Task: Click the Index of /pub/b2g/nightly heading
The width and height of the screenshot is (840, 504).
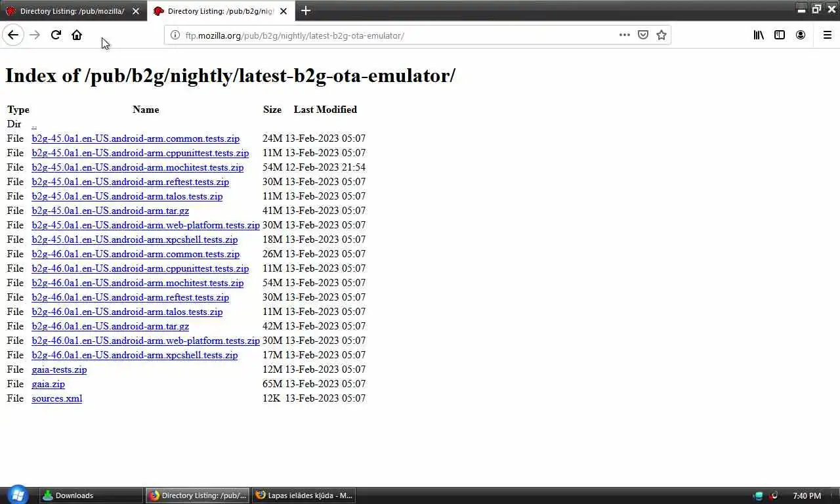Action: 230,75
